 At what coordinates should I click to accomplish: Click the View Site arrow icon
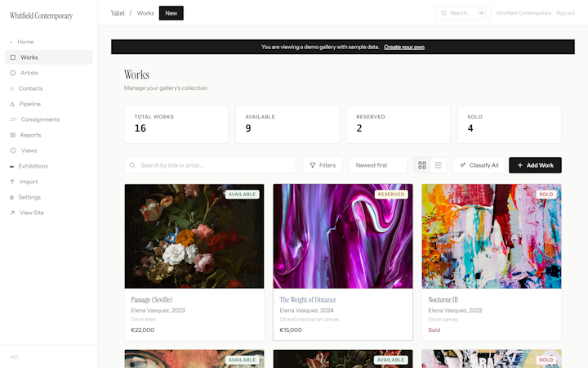(12, 213)
